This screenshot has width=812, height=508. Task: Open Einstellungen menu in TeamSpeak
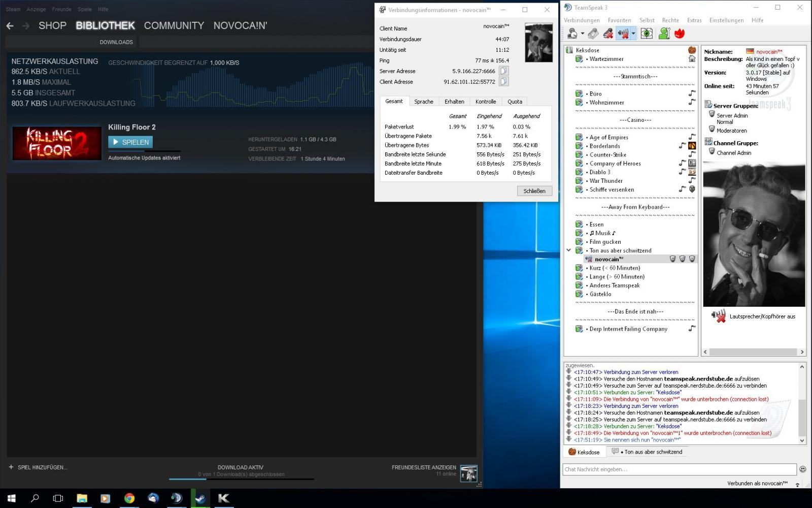pyautogui.click(x=726, y=20)
